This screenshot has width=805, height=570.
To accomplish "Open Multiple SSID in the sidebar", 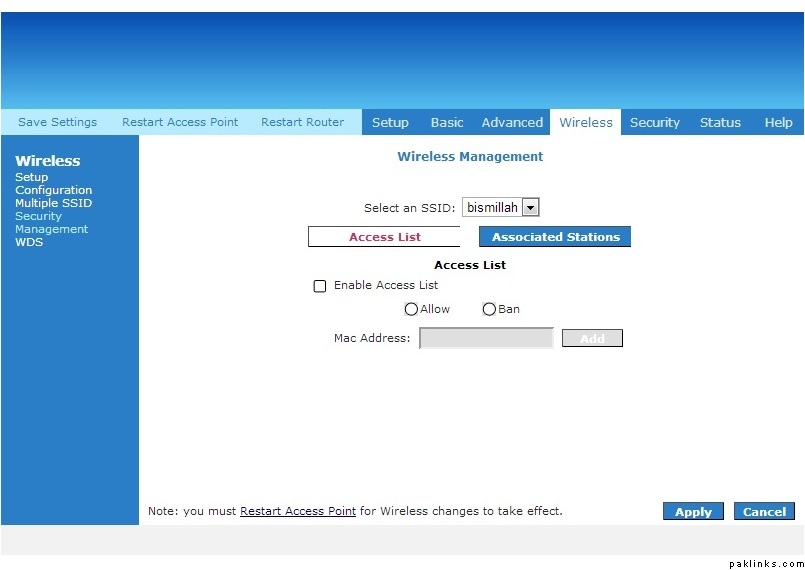I will 53,203.
